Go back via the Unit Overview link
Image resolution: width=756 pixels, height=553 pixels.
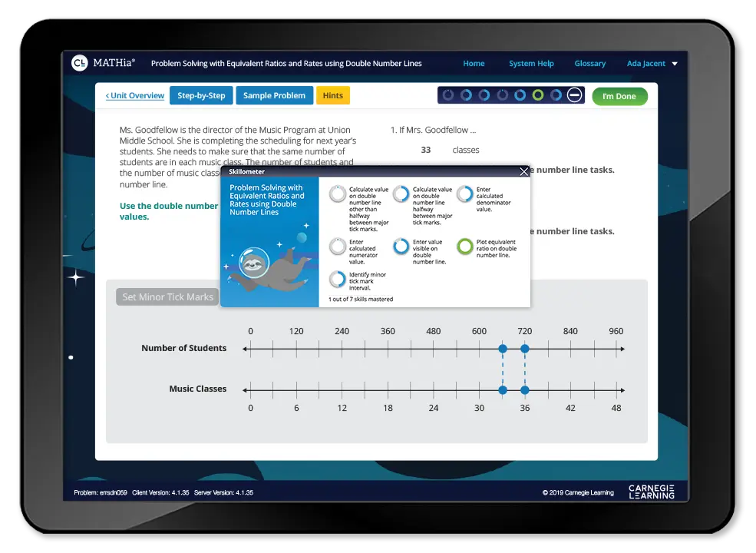(x=134, y=95)
